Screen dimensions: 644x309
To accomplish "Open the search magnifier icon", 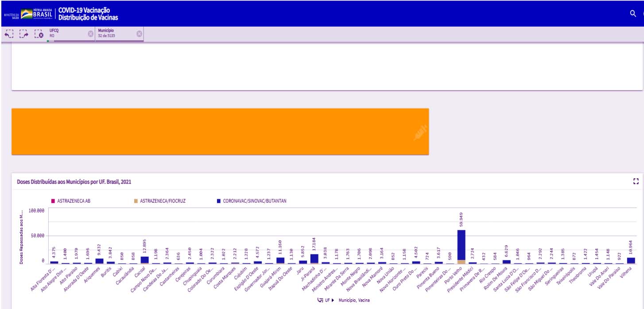I will point(633,13).
